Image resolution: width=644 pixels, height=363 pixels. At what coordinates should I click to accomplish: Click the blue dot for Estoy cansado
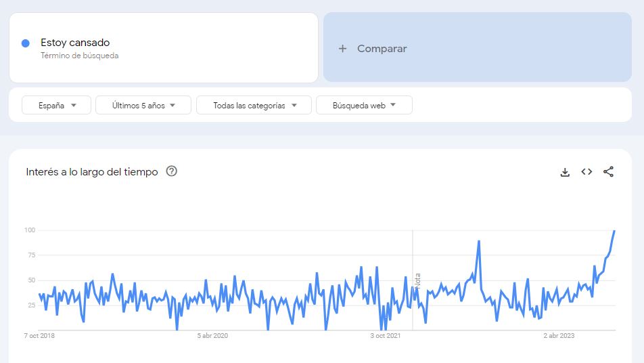coord(26,43)
